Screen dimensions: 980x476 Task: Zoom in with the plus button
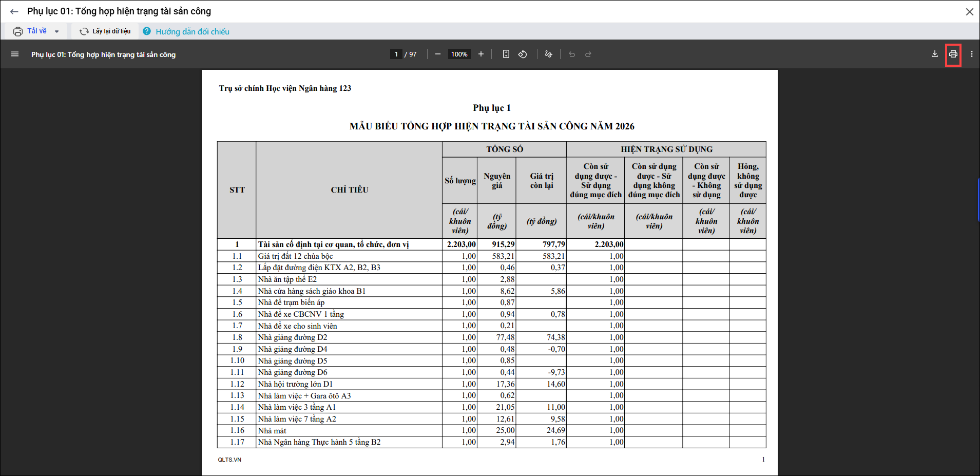[481, 54]
